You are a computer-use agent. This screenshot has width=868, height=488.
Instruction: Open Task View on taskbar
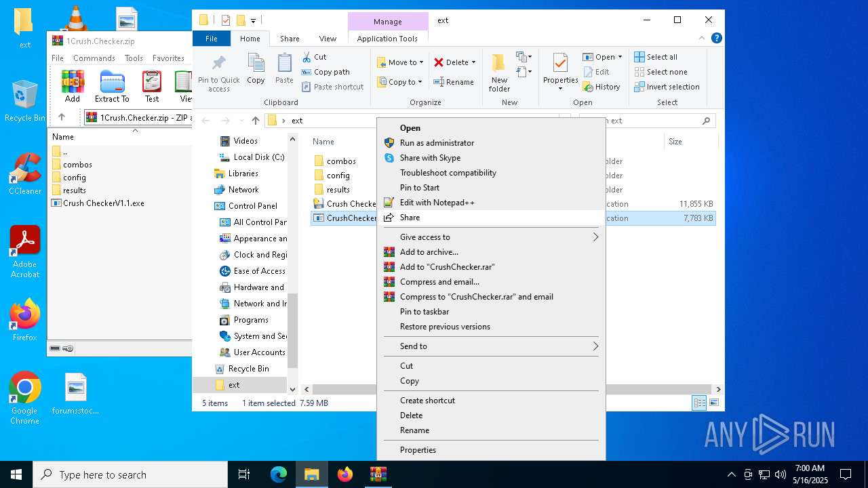coord(245,474)
